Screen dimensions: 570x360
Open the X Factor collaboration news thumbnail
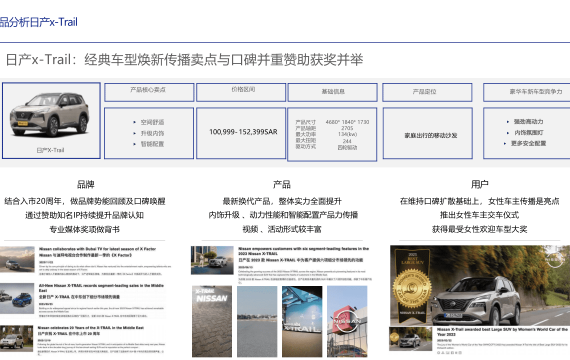pyautogui.click(x=17, y=259)
